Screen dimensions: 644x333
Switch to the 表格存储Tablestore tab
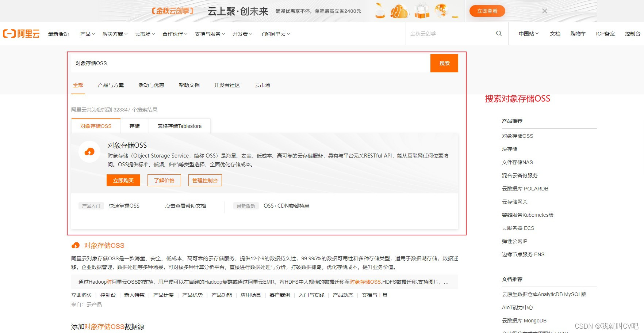coord(179,126)
